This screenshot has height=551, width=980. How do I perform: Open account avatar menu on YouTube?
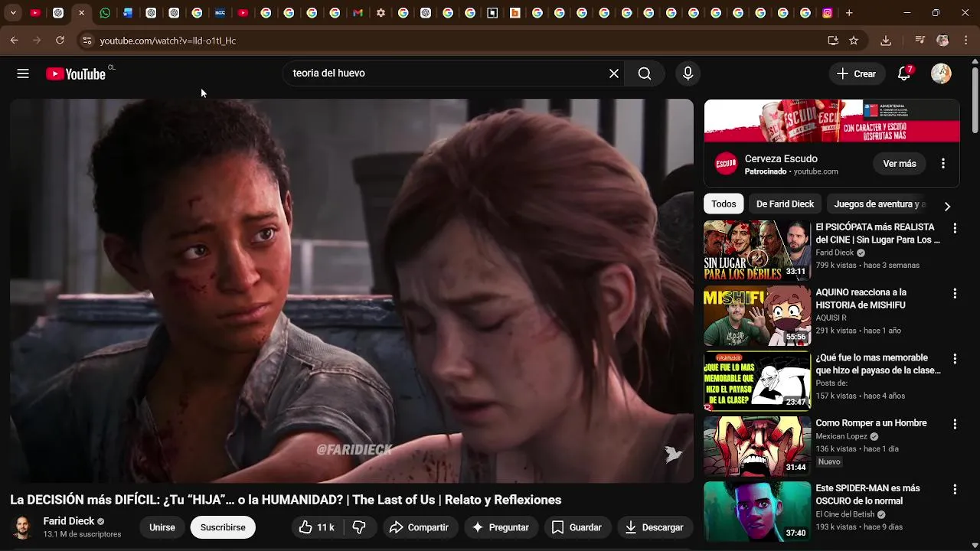click(941, 73)
